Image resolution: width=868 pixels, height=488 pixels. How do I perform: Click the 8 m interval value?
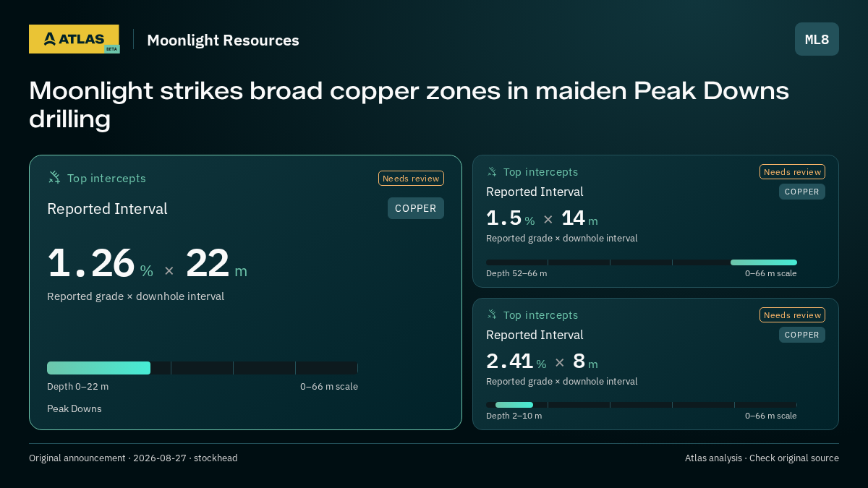(585, 361)
